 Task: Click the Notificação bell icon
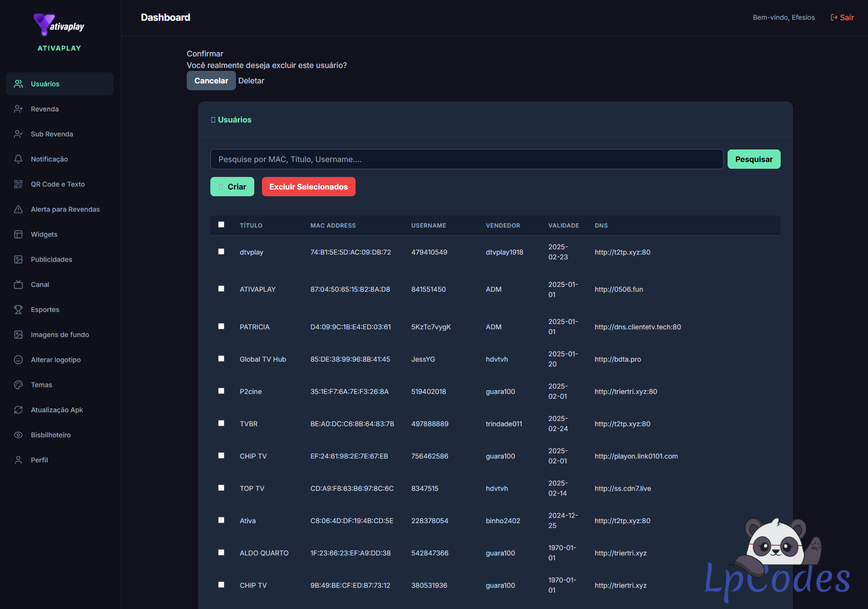click(x=18, y=159)
